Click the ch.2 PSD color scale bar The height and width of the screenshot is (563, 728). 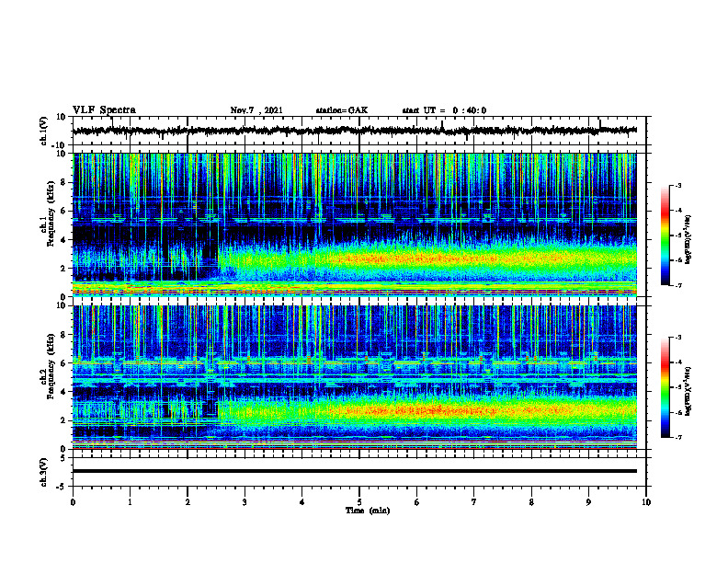(665, 387)
